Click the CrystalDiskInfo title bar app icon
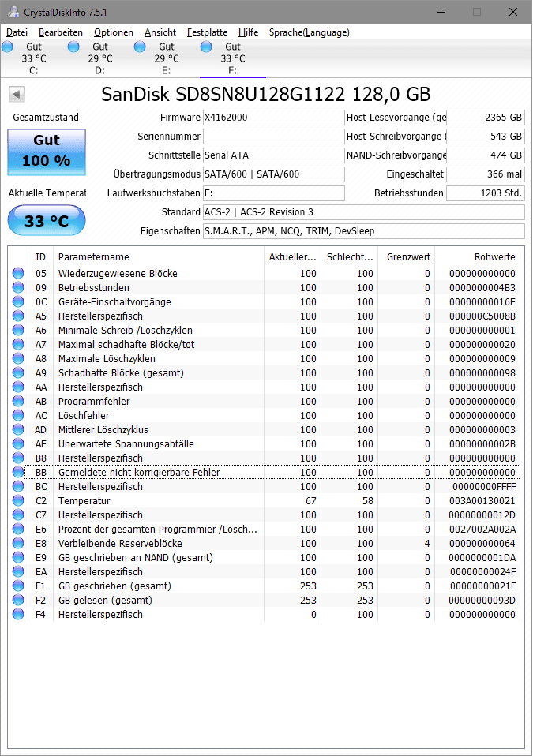The width and height of the screenshot is (533, 756). click(x=13, y=12)
